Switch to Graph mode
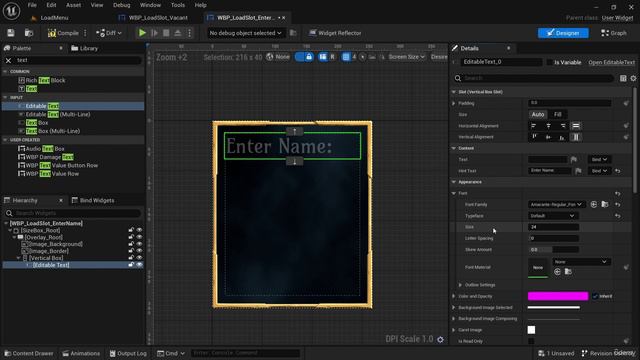Screen dimensions: 640x360 613,33
